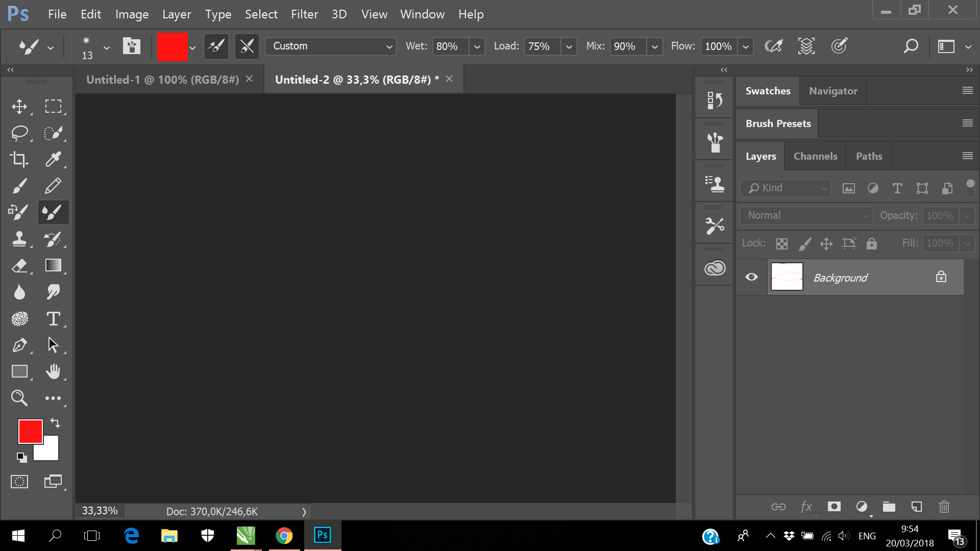The image size is (980, 551).
Task: Expand the Wet percentage dropdown
Action: [476, 46]
